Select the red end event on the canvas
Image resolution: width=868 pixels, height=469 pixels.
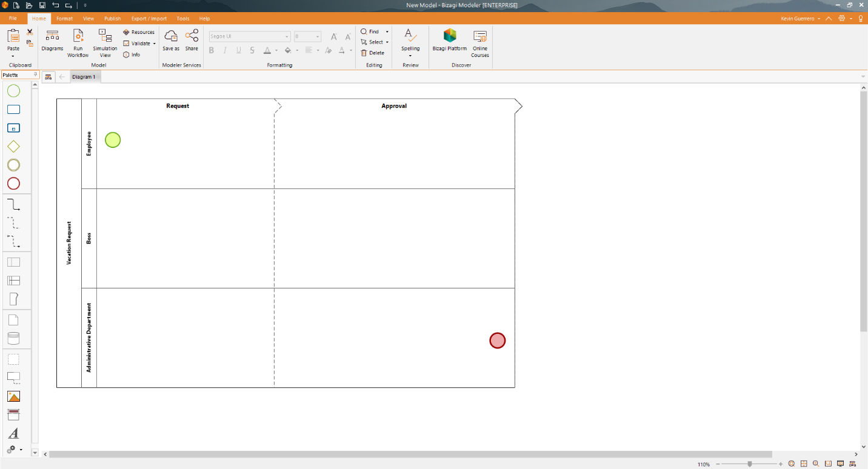(x=498, y=341)
